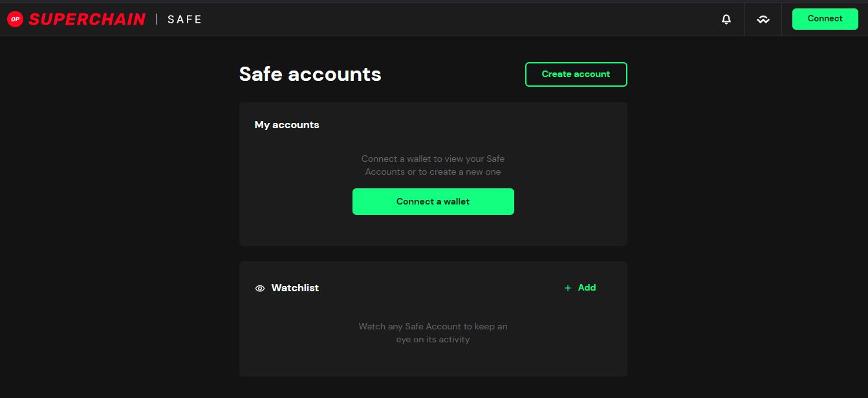Click the Add label in Watchlist
Image resolution: width=868 pixels, height=398 pixels.
coord(587,288)
